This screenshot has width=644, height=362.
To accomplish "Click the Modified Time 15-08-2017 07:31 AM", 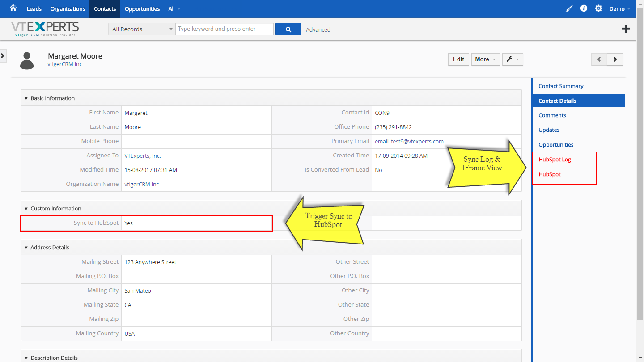I will click(x=151, y=170).
